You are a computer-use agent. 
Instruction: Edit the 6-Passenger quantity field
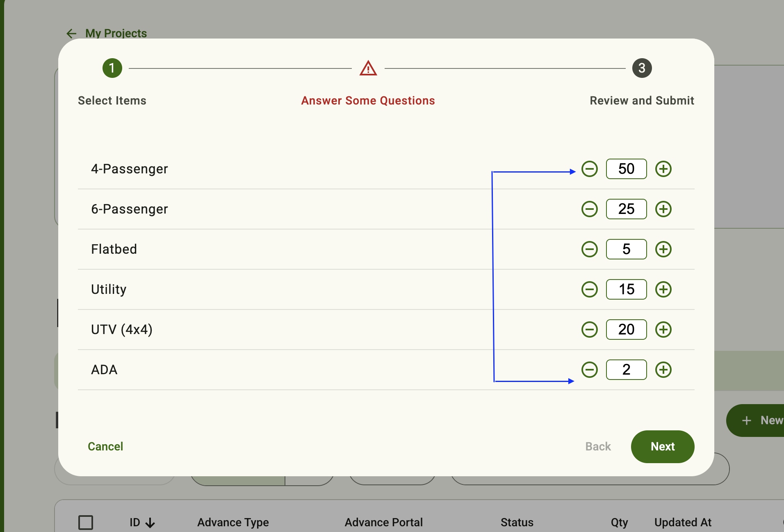[627, 209]
